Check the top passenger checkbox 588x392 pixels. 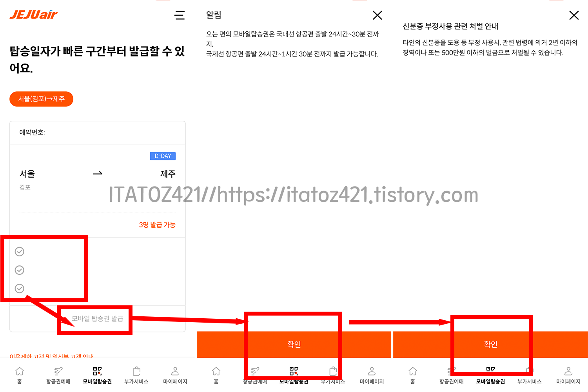20,252
